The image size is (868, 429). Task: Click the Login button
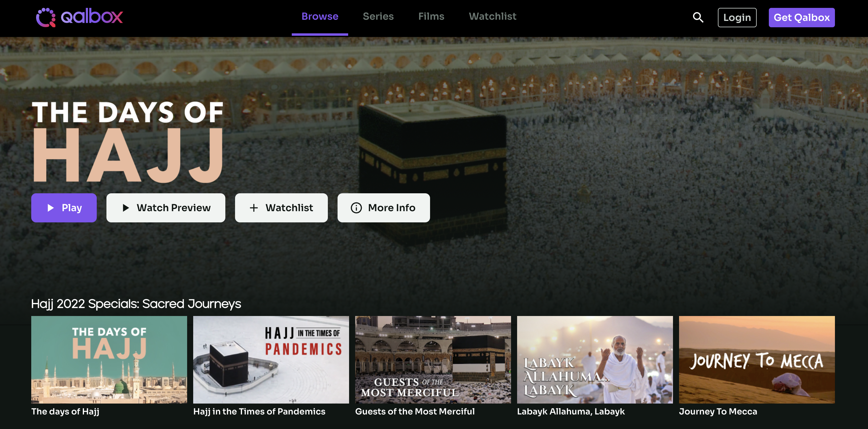(737, 18)
